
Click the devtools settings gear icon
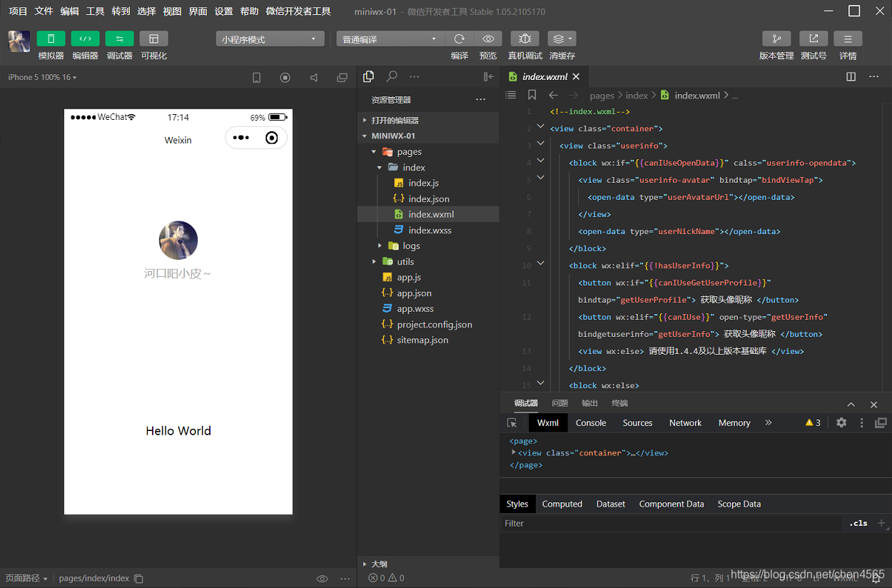841,422
